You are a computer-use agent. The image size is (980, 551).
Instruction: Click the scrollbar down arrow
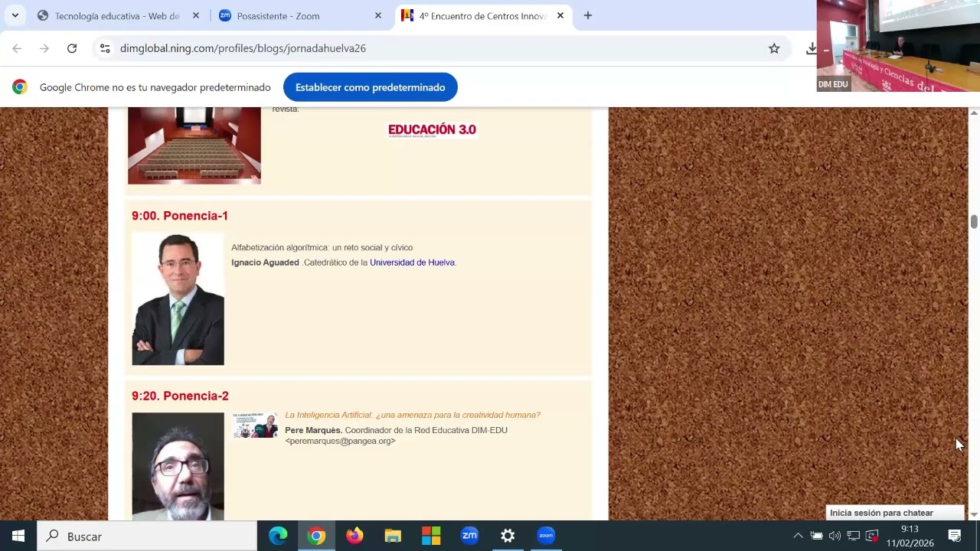(x=974, y=515)
